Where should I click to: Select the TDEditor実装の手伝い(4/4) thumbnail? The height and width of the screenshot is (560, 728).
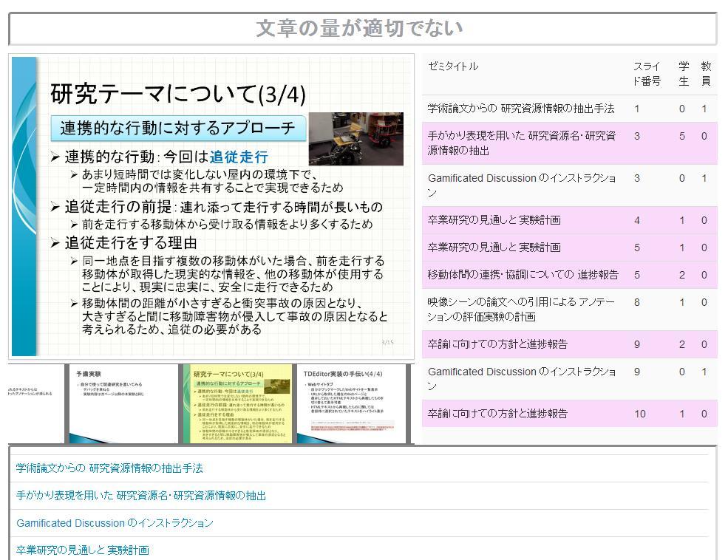pos(352,403)
